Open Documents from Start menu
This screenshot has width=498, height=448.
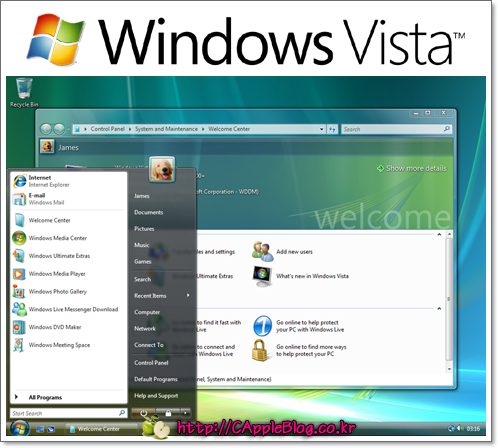(148, 212)
